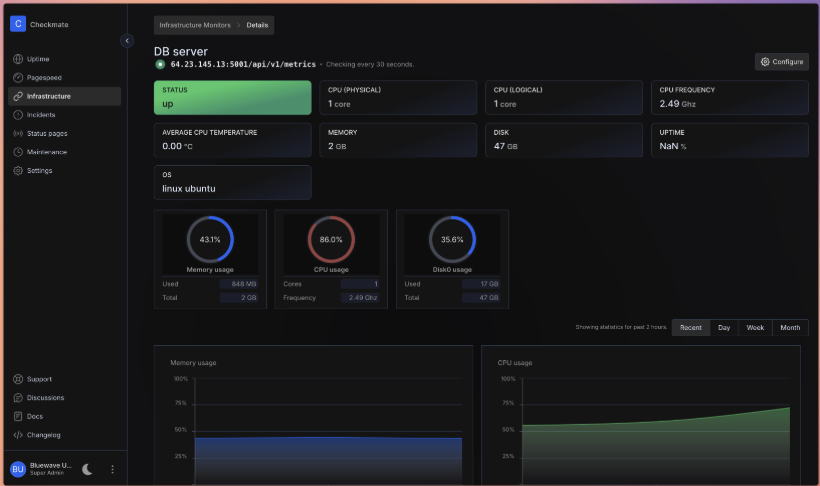This screenshot has width=820, height=486.
Task: Click the DISK 47 GB card
Action: point(564,140)
